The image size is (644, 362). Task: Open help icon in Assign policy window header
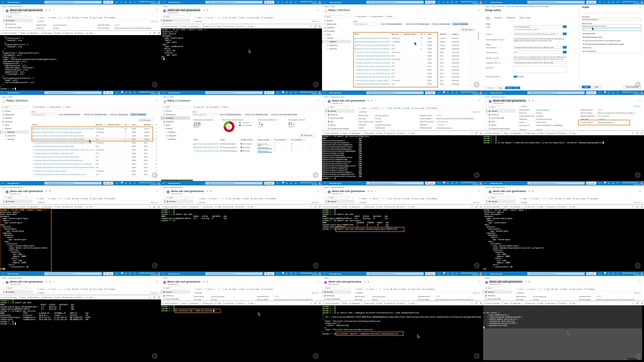click(x=613, y=2)
